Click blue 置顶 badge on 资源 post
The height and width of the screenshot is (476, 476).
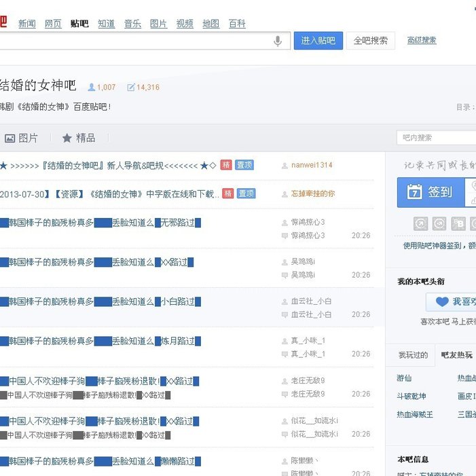[246, 193]
